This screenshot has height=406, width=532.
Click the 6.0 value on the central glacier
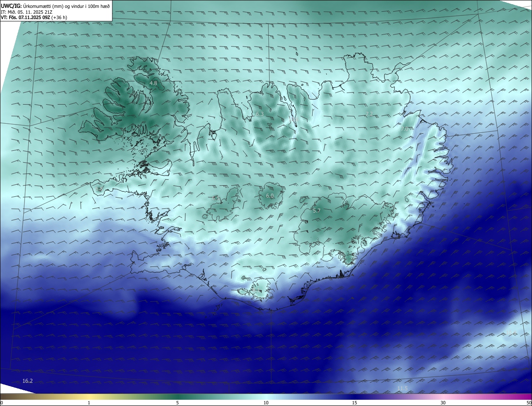(270, 196)
